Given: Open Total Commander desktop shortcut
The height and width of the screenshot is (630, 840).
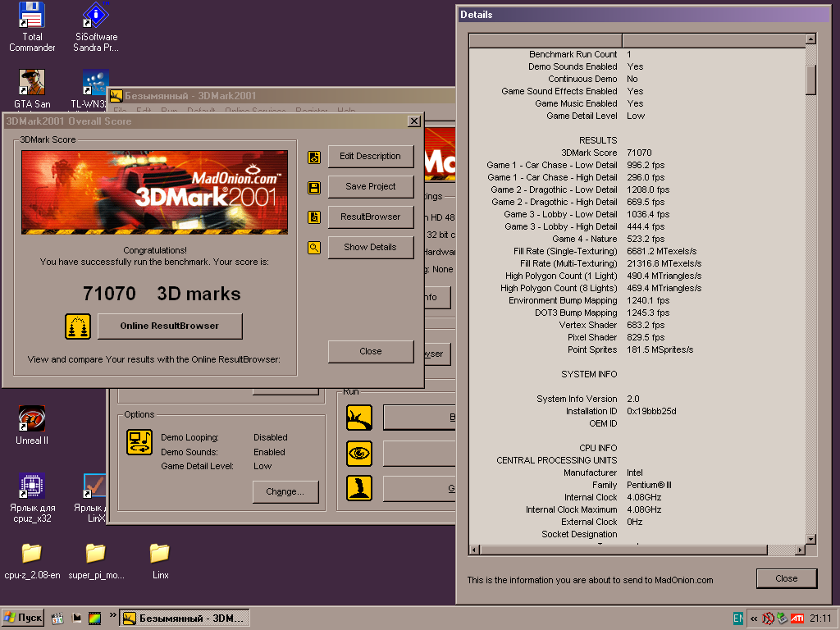Looking at the screenshot, I should (32, 27).
